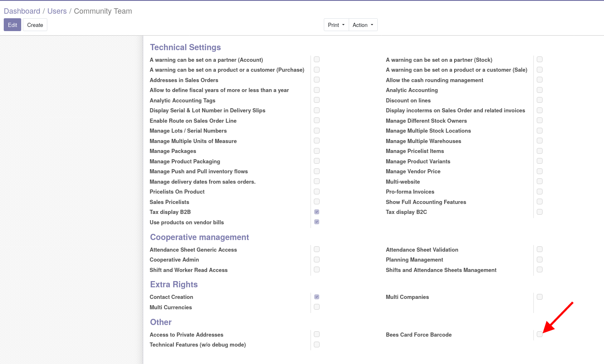Go to Dashboard breadcrumb
The image size is (604, 364).
click(22, 11)
